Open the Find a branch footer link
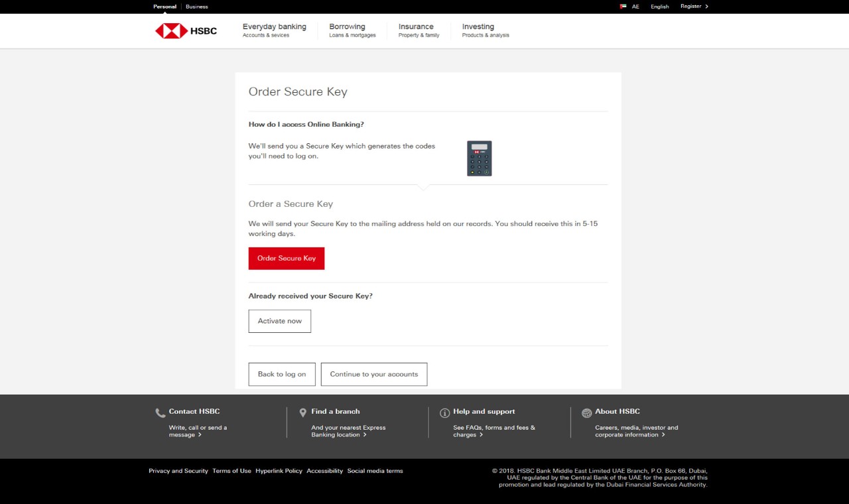Viewport: 849px width, 504px height. tap(336, 412)
